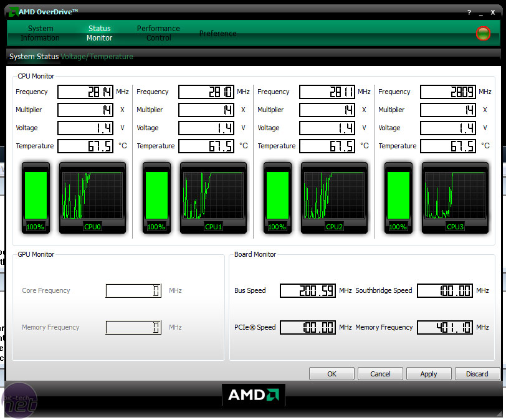Click the CPU3 100% load bar
This screenshot has width=506, height=420.
pos(398,198)
